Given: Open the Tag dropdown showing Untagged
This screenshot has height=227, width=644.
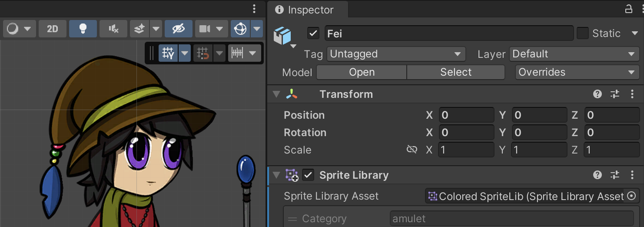Looking at the screenshot, I should pyautogui.click(x=395, y=54).
